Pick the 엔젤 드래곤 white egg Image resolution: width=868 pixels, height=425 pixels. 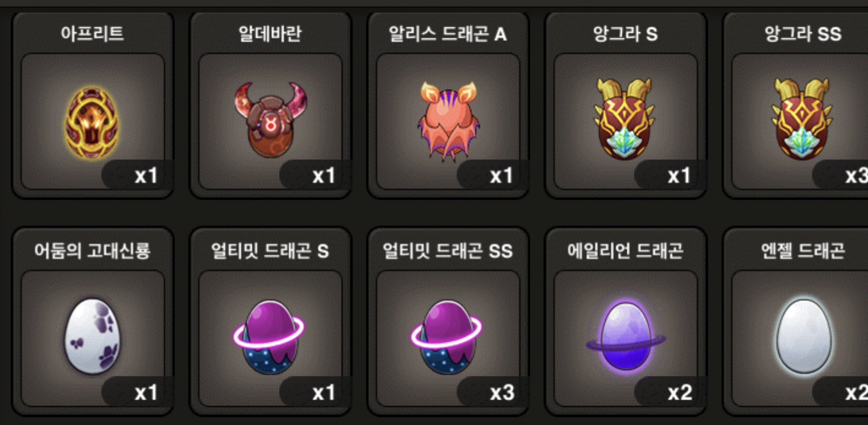(x=804, y=336)
